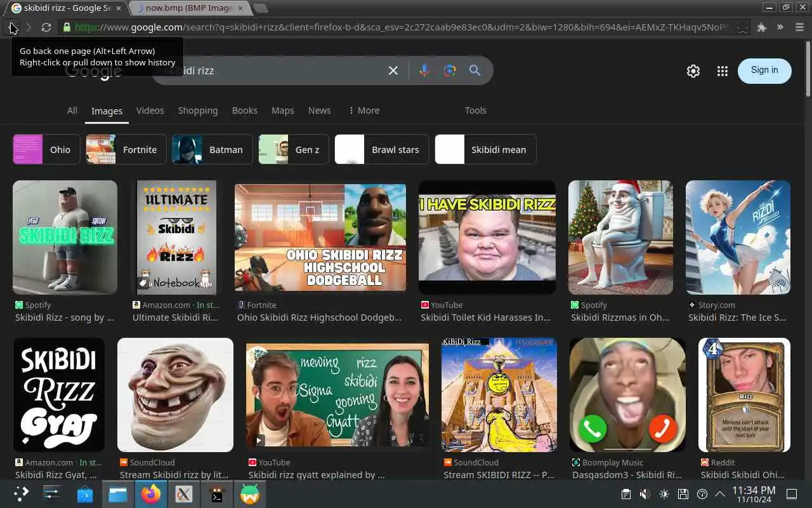This screenshot has height=508, width=812.
Task: Open Story.com ice skater image
Action: pos(738,237)
